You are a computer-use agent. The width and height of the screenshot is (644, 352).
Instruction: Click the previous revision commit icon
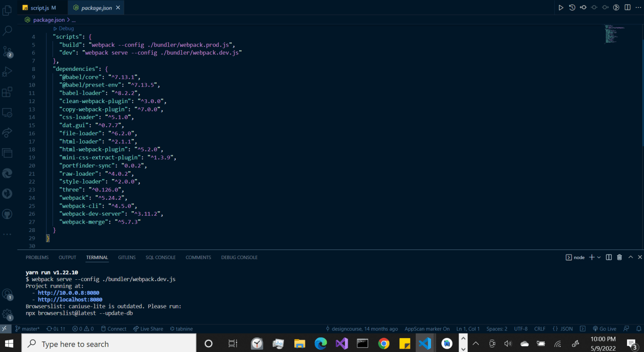tap(583, 7)
